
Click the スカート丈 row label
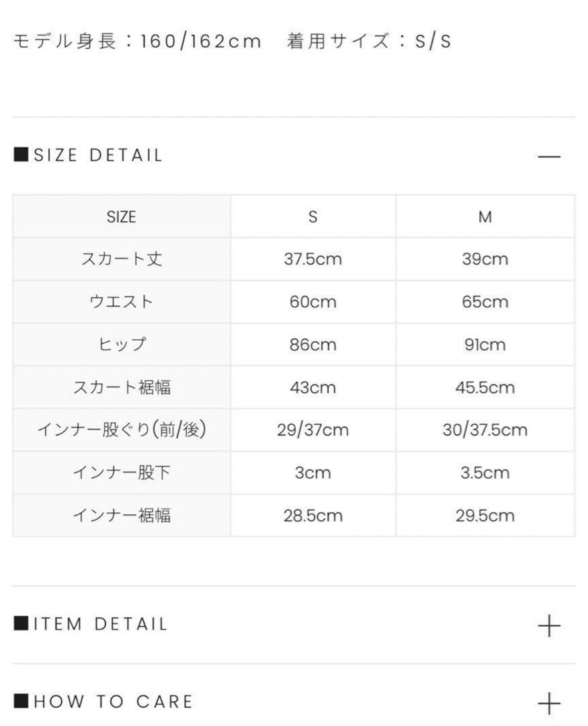click(x=122, y=259)
